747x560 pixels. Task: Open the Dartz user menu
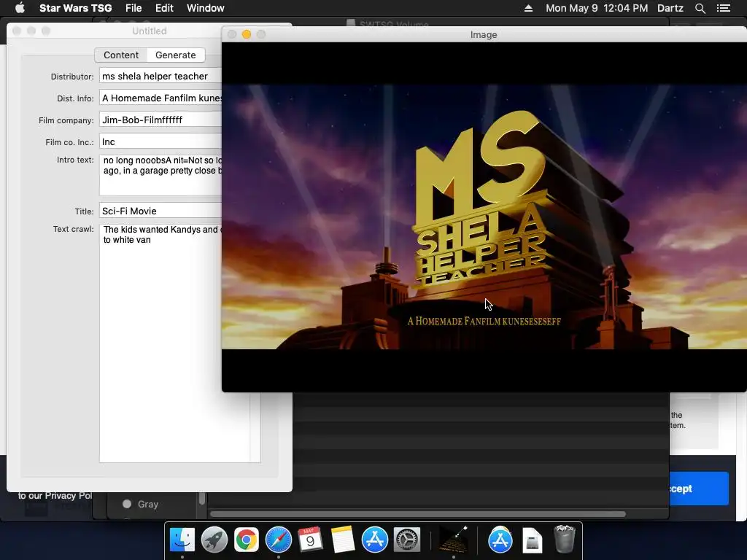[670, 8]
